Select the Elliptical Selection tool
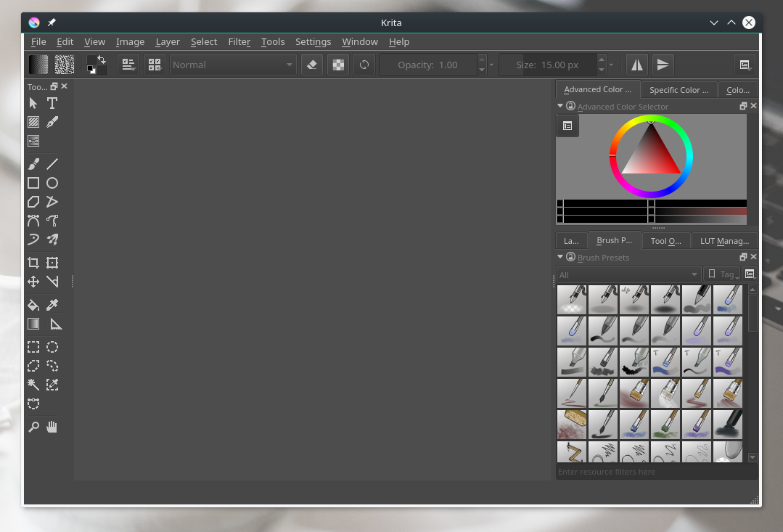This screenshot has width=783, height=532. coord(52,347)
